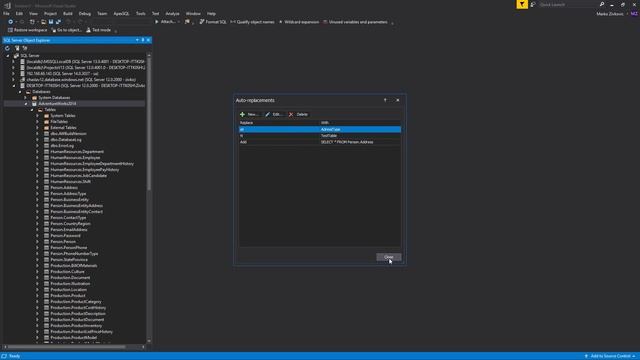The height and width of the screenshot is (360, 640).
Task: Click the Object Explorer vertical scrollbar
Action: point(149,124)
